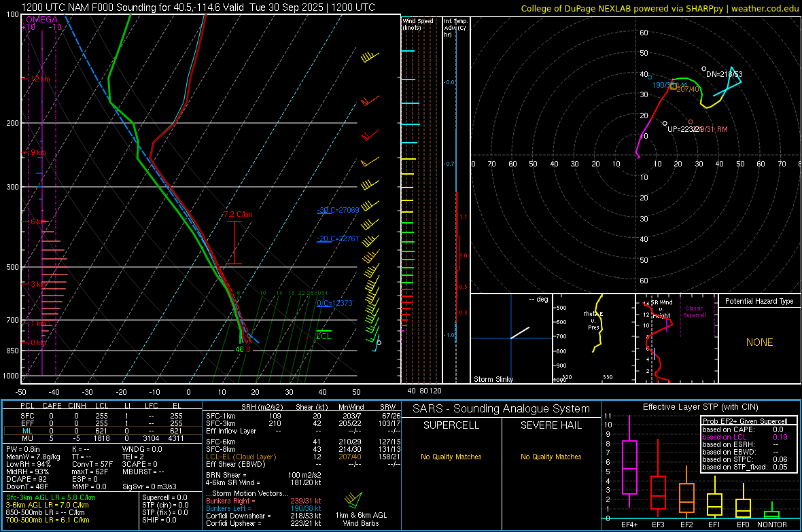Click the Wind Speed (knots) header

click(417, 24)
